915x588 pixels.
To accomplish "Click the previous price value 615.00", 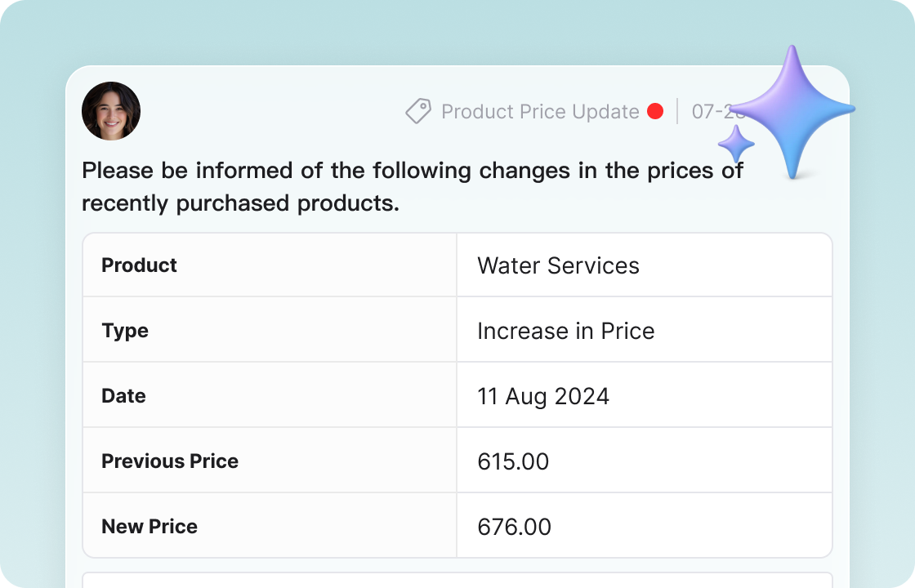I will 513,461.
